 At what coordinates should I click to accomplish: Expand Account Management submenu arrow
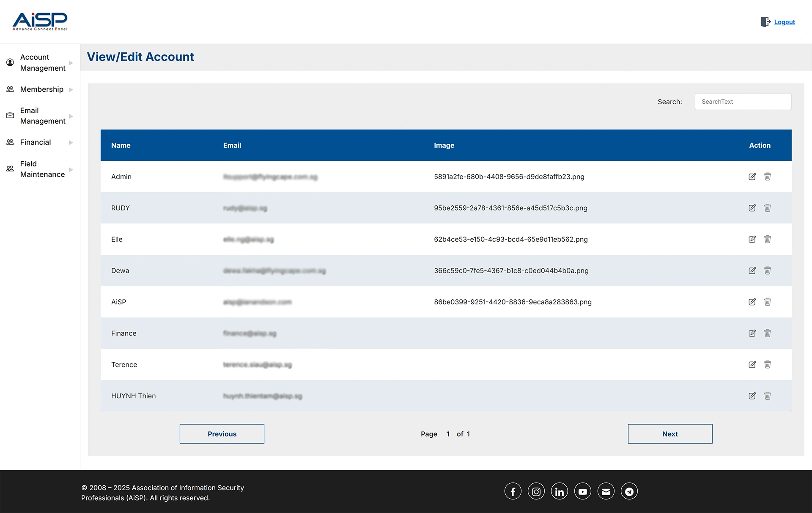71,63
